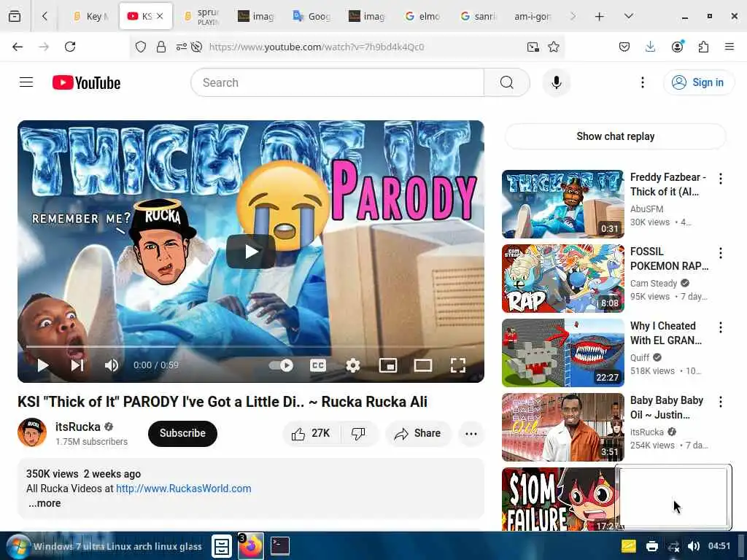
Task: Open the Windows 7 style start orb
Action: tap(18, 546)
